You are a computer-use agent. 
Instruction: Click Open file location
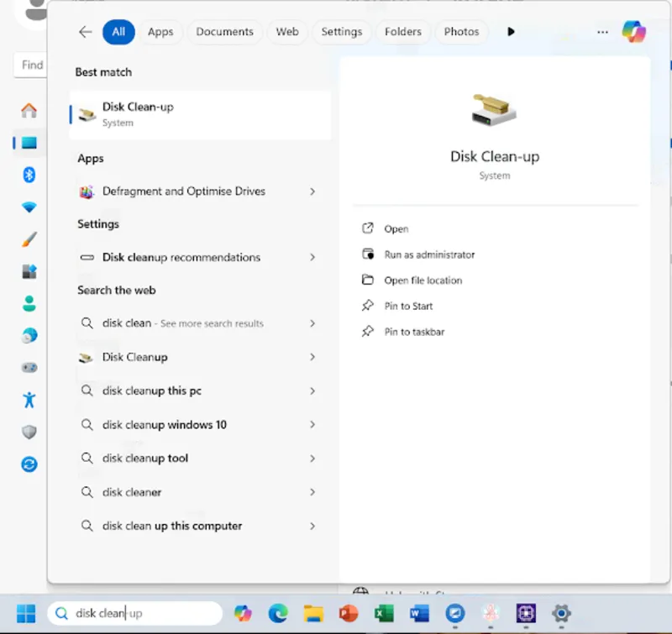(x=423, y=280)
